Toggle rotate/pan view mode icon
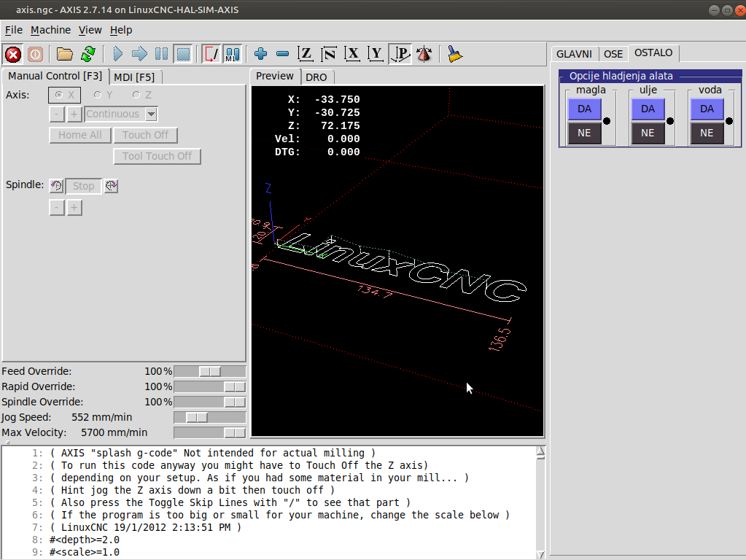 424,54
